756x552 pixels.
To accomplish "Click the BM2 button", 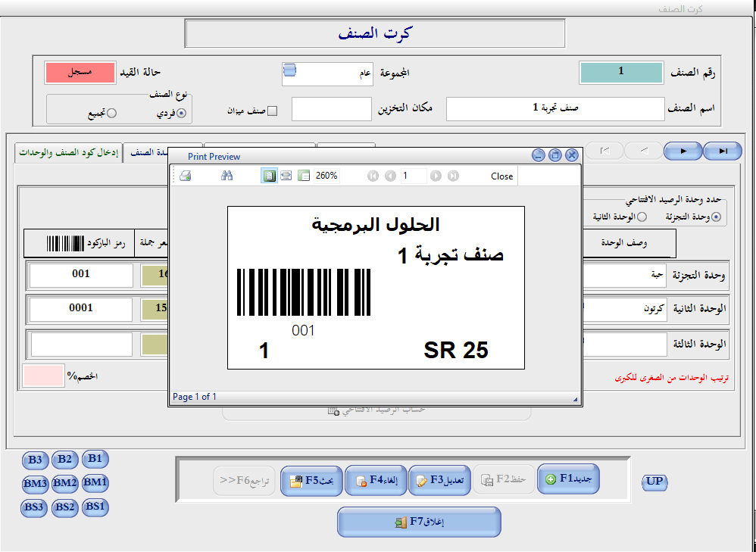I will (x=65, y=484).
